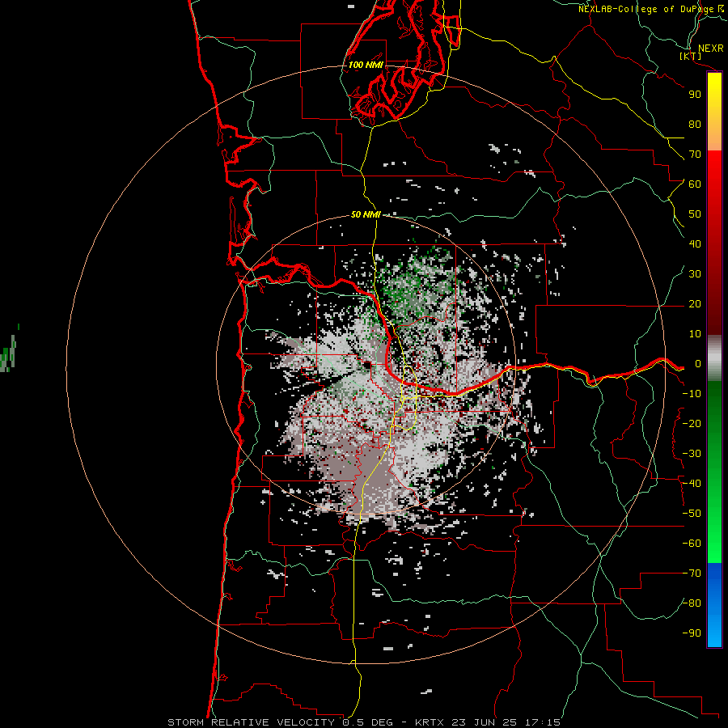Click the 30 value on velocity scale
The width and height of the screenshot is (728, 728).
coord(695,274)
